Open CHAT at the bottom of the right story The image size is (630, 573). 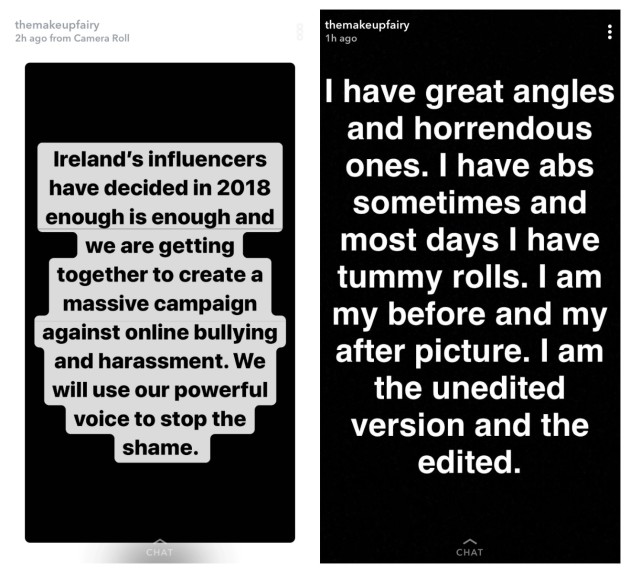pos(469,552)
